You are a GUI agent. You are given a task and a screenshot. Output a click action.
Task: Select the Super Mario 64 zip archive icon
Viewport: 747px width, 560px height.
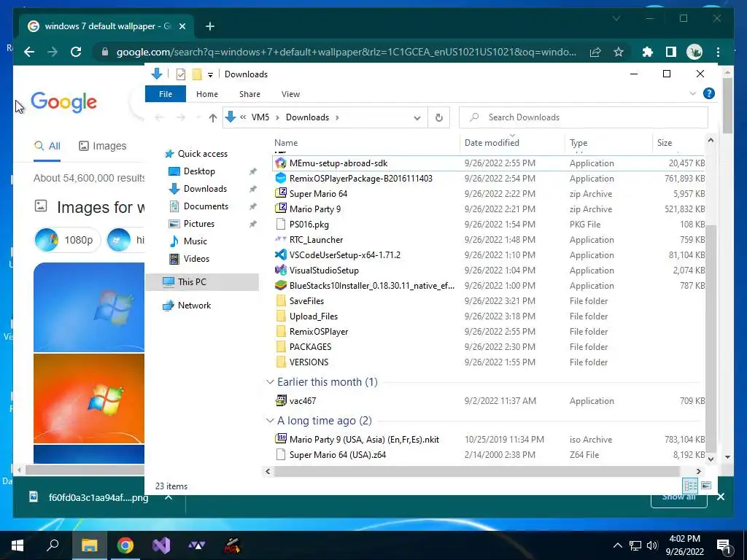pyautogui.click(x=281, y=194)
